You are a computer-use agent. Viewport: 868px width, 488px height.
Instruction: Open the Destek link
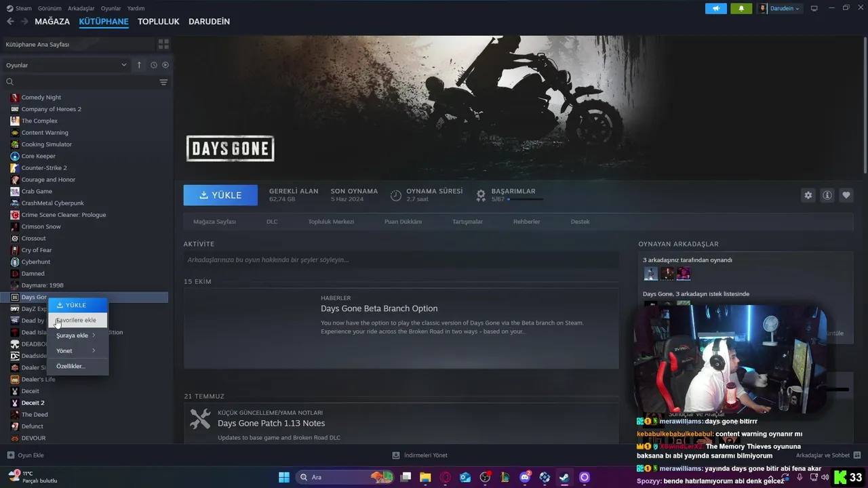click(580, 222)
